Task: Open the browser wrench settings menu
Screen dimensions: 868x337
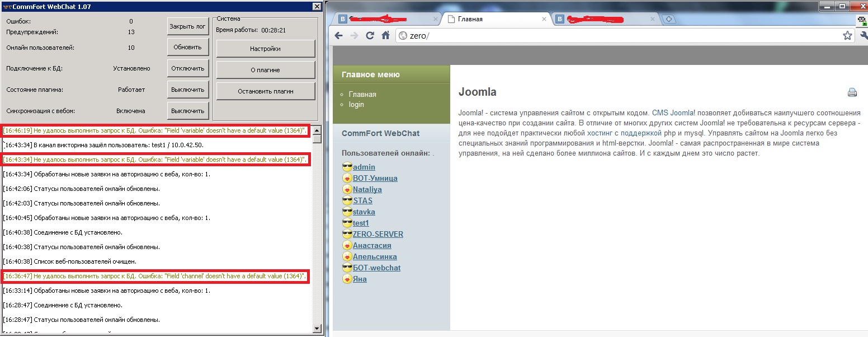Action: pyautogui.click(x=864, y=36)
